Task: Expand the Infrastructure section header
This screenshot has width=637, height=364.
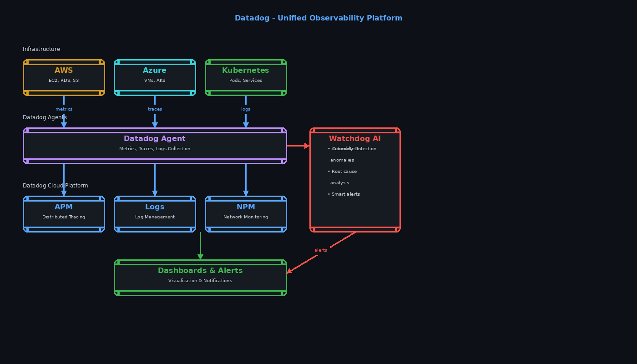Action: [x=41, y=49]
